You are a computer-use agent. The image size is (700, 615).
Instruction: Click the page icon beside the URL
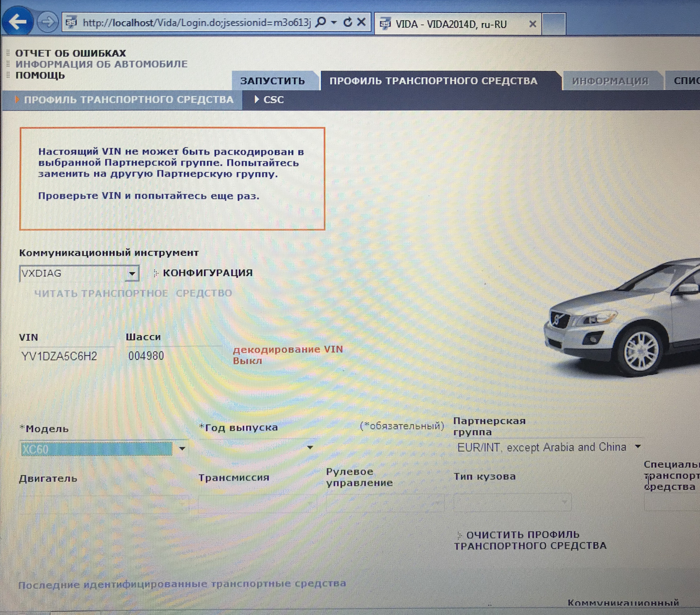click(x=71, y=23)
